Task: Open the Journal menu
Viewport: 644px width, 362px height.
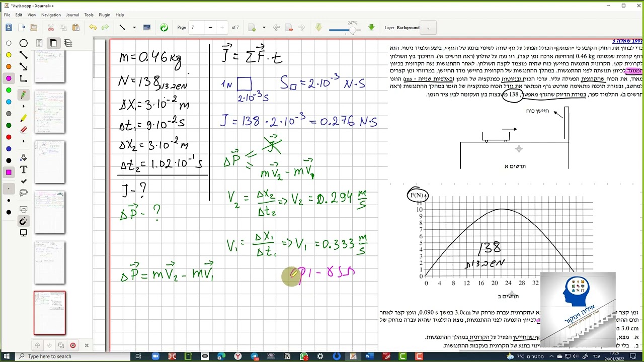Action: 72,15
